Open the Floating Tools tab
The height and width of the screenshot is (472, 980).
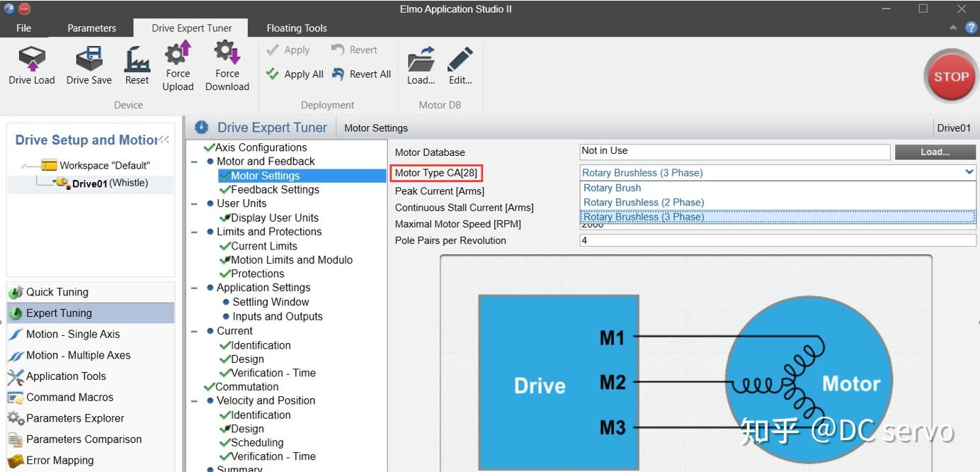[x=297, y=28]
